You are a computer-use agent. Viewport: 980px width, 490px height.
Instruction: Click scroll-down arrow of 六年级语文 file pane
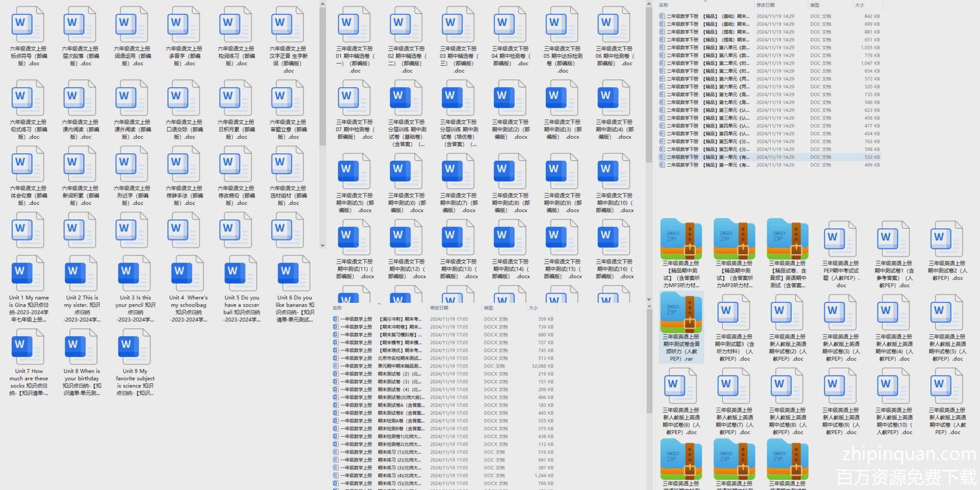[x=322, y=245]
